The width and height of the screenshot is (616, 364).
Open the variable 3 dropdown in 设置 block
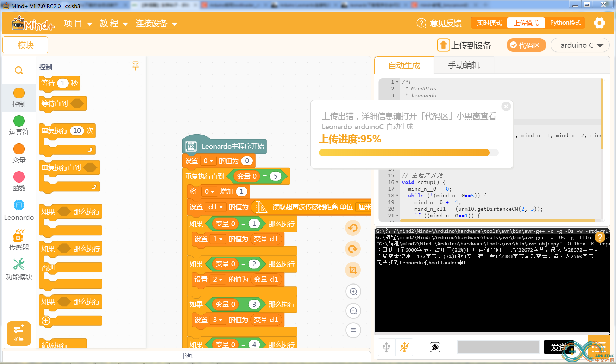click(x=218, y=320)
